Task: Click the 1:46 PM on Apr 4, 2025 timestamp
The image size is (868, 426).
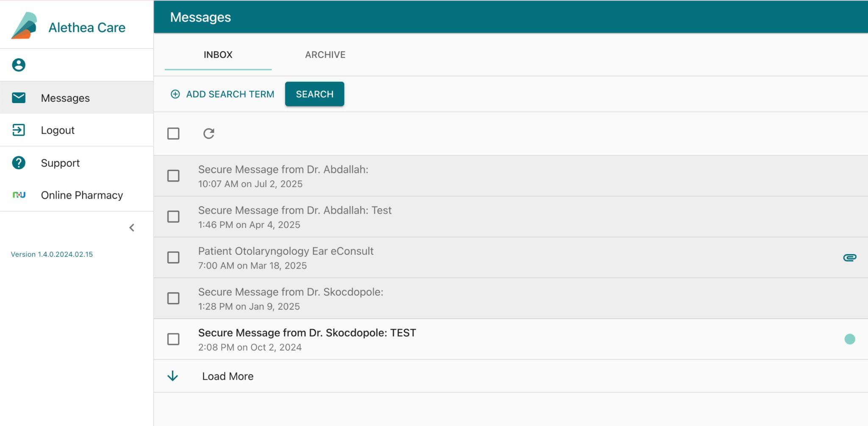Action: 249,224
